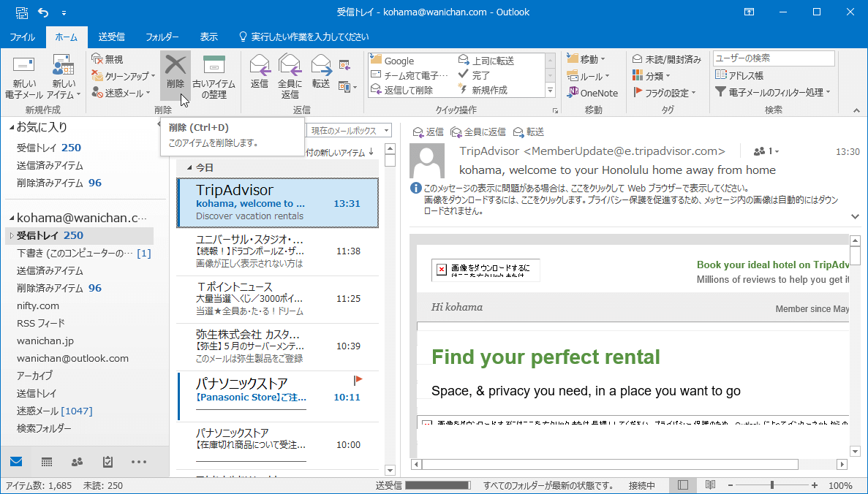Toggle Unread/Read (未読/開封済み)
Image resolution: width=868 pixels, height=494 pixels.
coord(666,58)
